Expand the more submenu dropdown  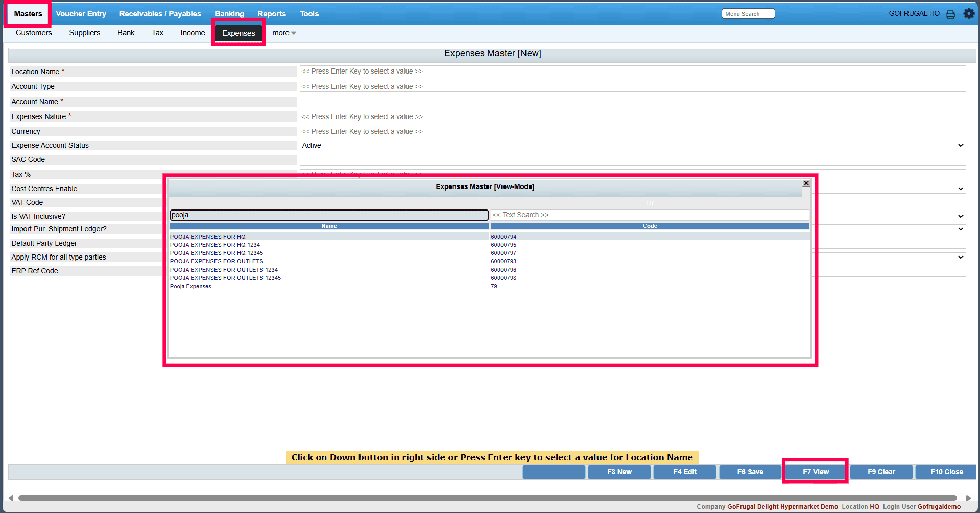pyautogui.click(x=284, y=33)
